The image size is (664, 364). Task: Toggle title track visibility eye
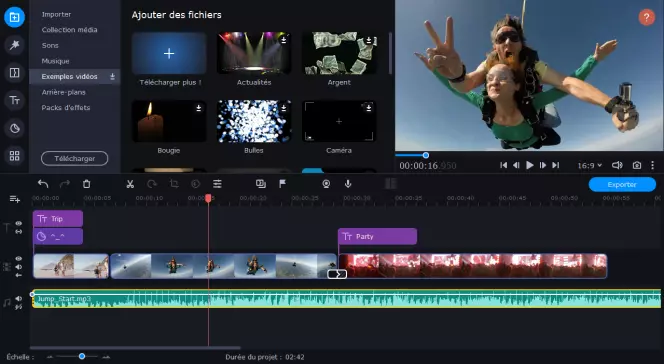pos(19,223)
